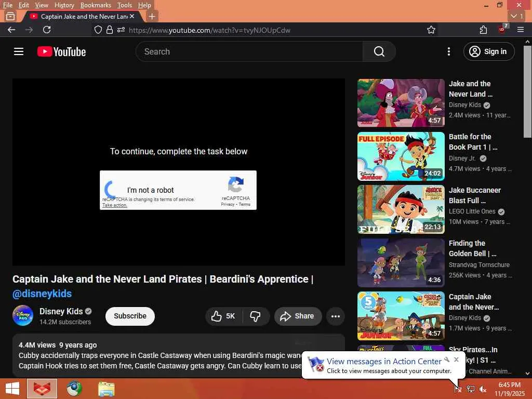Image resolution: width=532 pixels, height=399 pixels.
Task: Open more actions ellipsis under video
Action: coord(336,316)
